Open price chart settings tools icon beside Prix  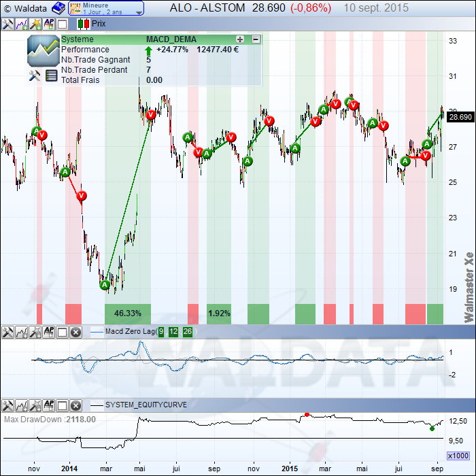pos(7,24)
